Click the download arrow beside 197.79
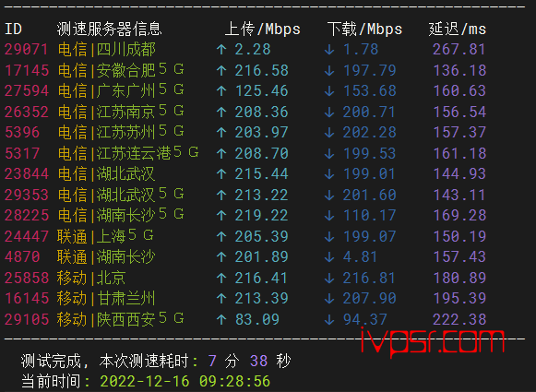Image resolution: width=536 pixels, height=392 pixels. point(329,71)
